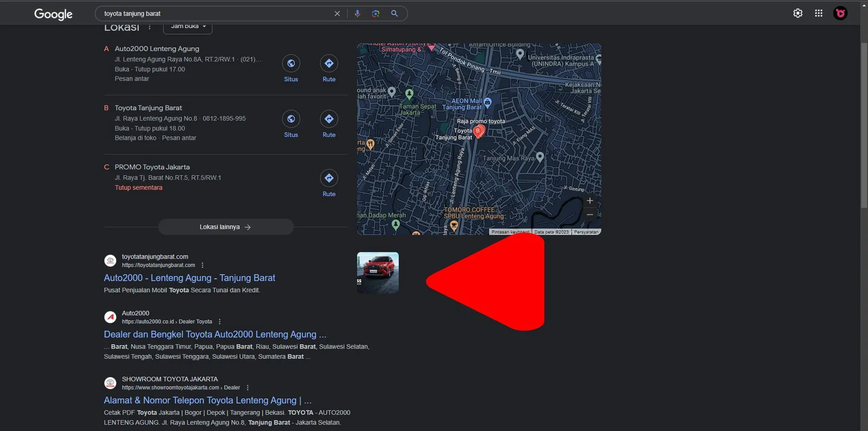Open showroomtoyotajakarta result options dots
The height and width of the screenshot is (431, 868).
coord(247,388)
